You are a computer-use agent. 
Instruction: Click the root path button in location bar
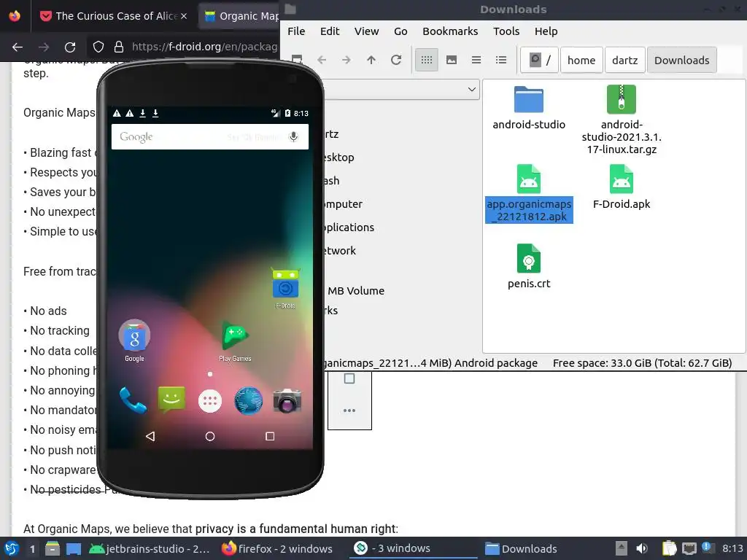[540, 60]
